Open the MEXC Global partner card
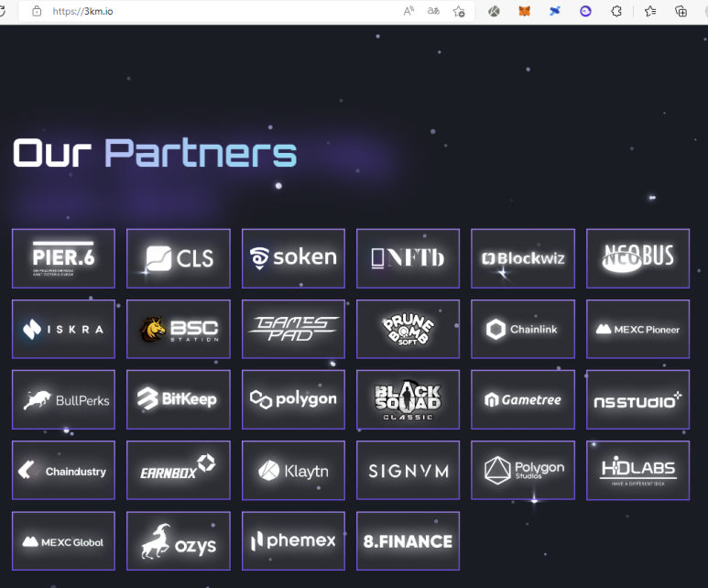Viewport: 708px width, 588px height. click(64, 541)
